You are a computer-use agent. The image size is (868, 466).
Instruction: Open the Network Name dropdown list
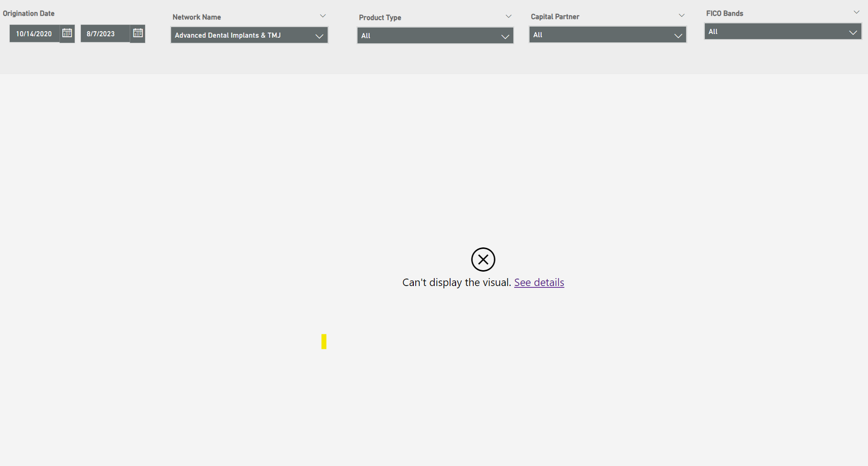coord(249,35)
